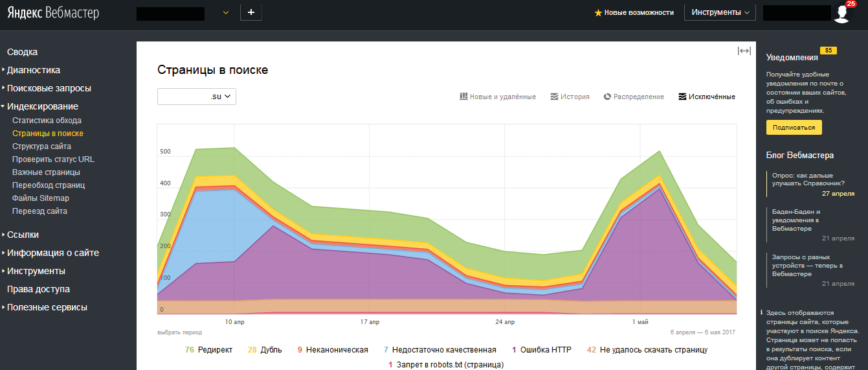This screenshot has height=370, width=868.
Task: Toggle Запрет в robots.txt legend series
Action: point(446,365)
